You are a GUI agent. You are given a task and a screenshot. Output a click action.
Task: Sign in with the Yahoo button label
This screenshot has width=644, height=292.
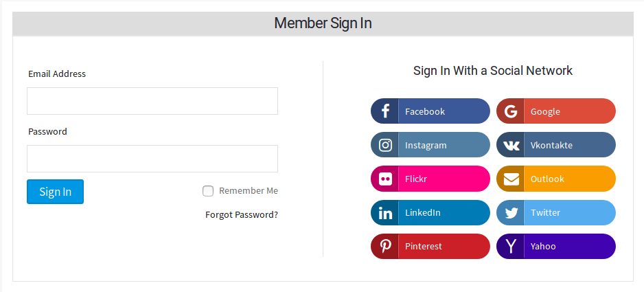(x=543, y=247)
